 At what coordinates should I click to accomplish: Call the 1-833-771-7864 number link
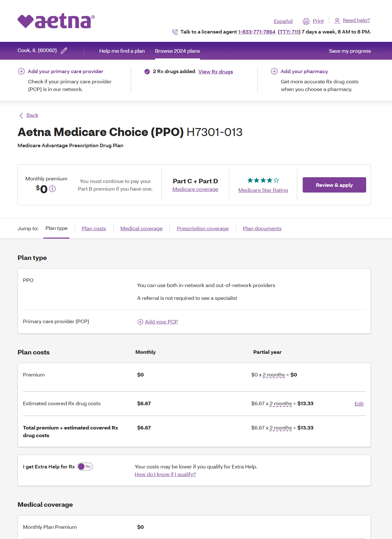pyautogui.click(x=257, y=32)
